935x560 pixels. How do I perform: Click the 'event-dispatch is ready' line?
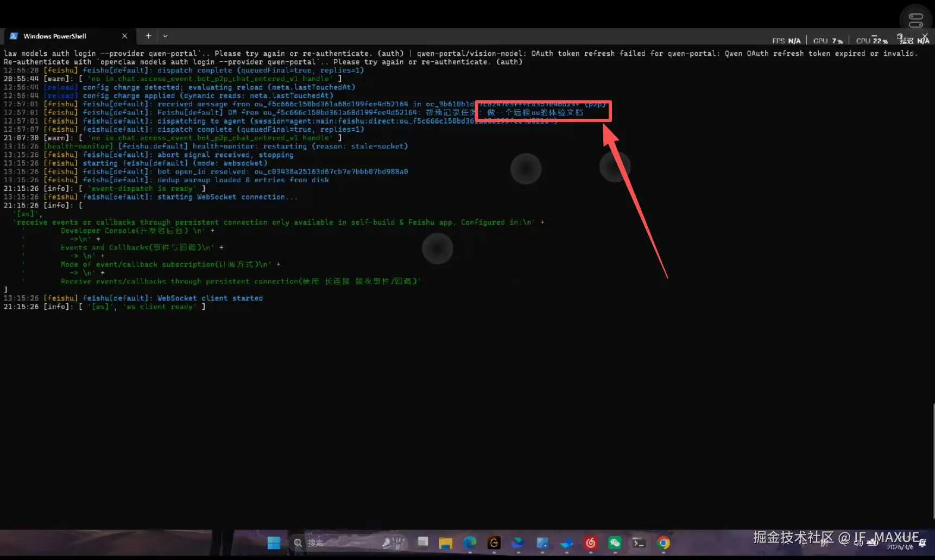point(105,189)
